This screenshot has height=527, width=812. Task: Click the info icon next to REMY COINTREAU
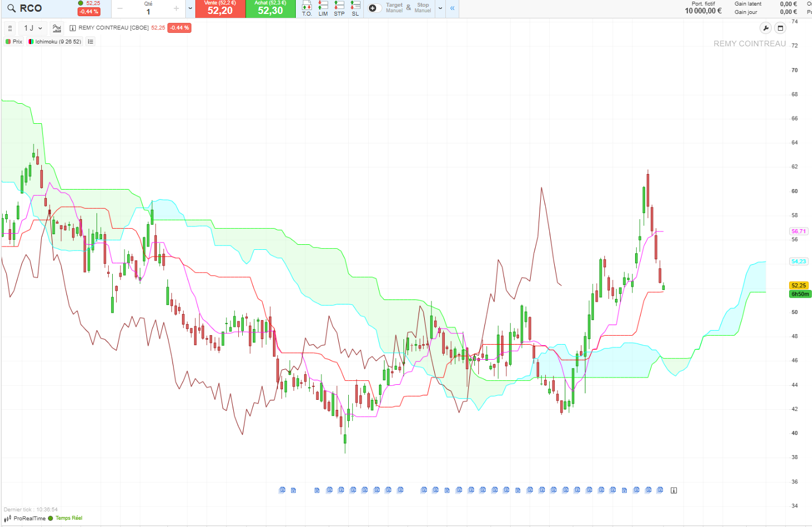coord(73,28)
